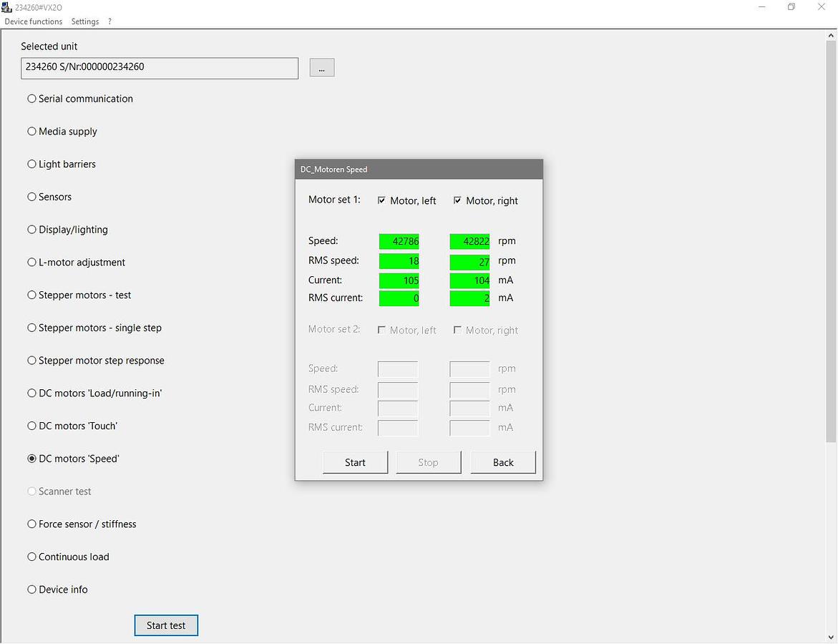Open the Settings menu
This screenshot has height=644, width=838.
click(x=85, y=21)
